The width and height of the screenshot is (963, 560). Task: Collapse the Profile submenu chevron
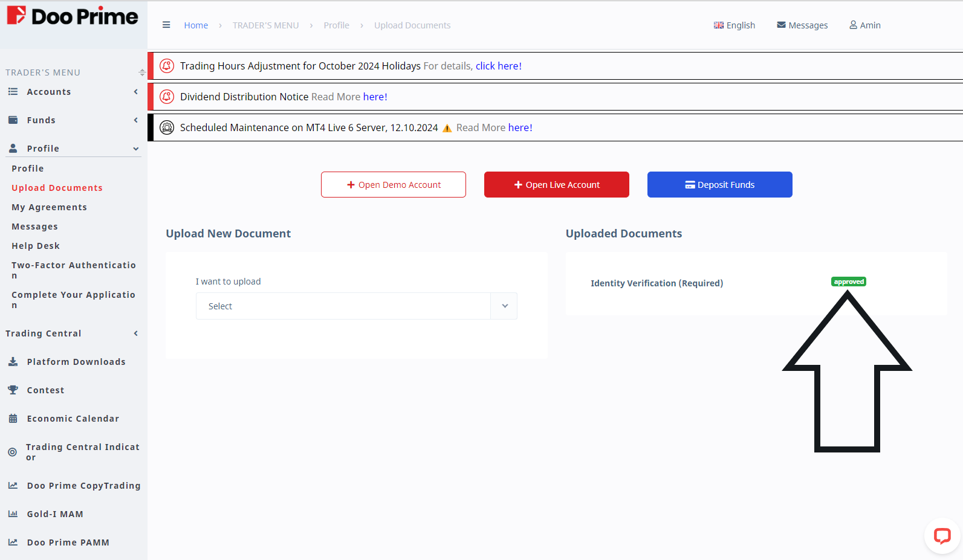pos(135,149)
